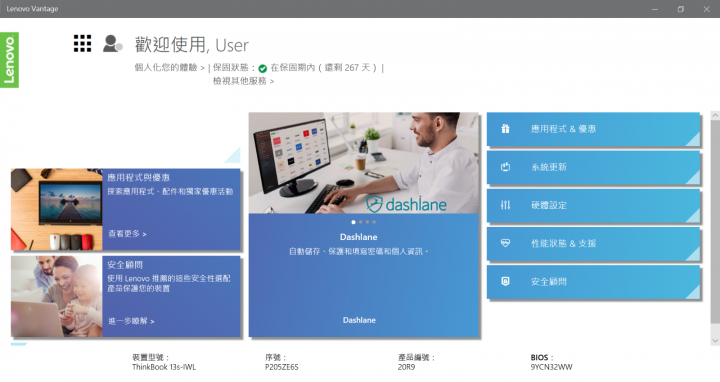Click the device model ThinkBook 13s-IWL
This screenshot has height=382, width=720.
pos(164,367)
